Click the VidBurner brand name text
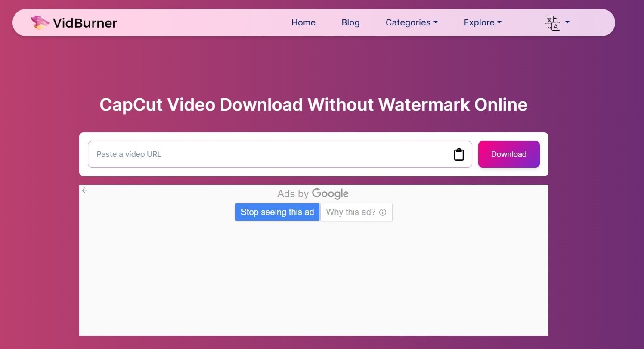This screenshot has width=644, height=349. coord(85,23)
